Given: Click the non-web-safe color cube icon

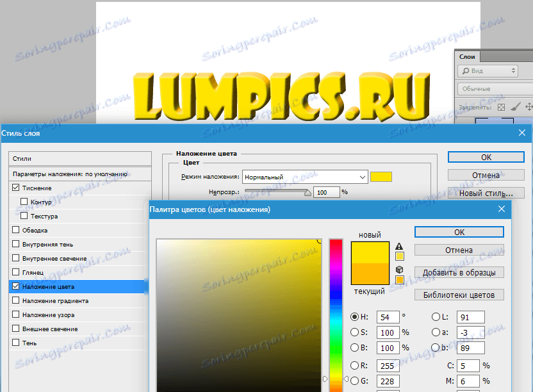Looking at the screenshot, I should 399,270.
